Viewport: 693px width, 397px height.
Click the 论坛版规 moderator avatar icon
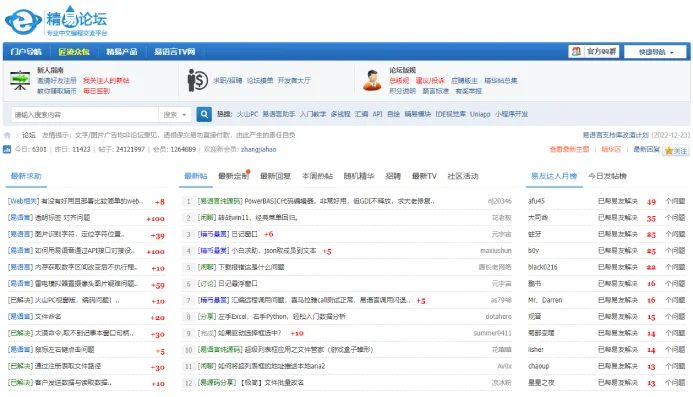tap(372, 80)
